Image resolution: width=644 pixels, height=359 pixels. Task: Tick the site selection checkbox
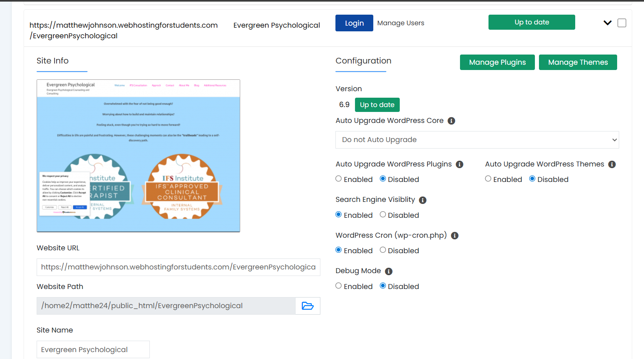pyautogui.click(x=622, y=23)
